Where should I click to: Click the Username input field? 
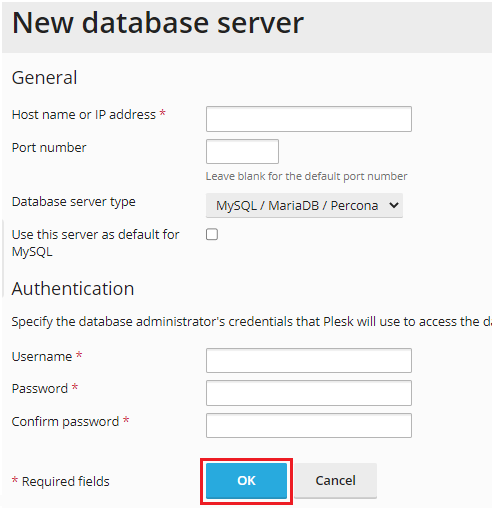(x=309, y=360)
